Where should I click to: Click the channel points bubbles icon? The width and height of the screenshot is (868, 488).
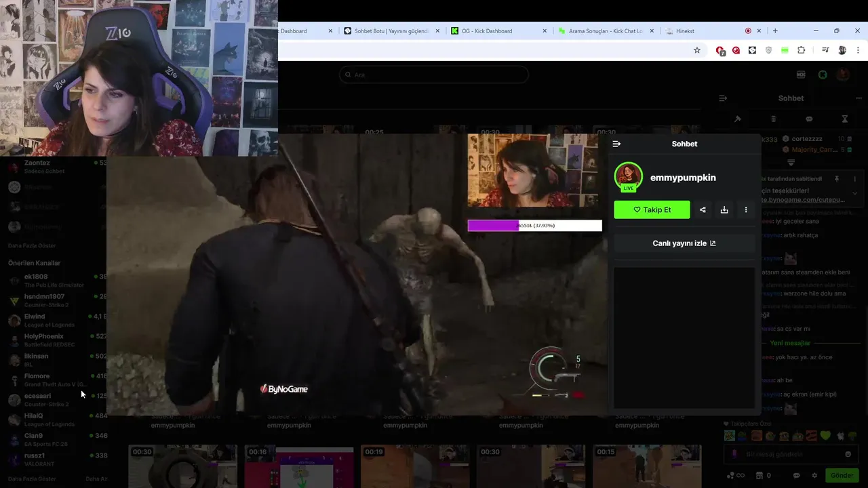coord(731,475)
